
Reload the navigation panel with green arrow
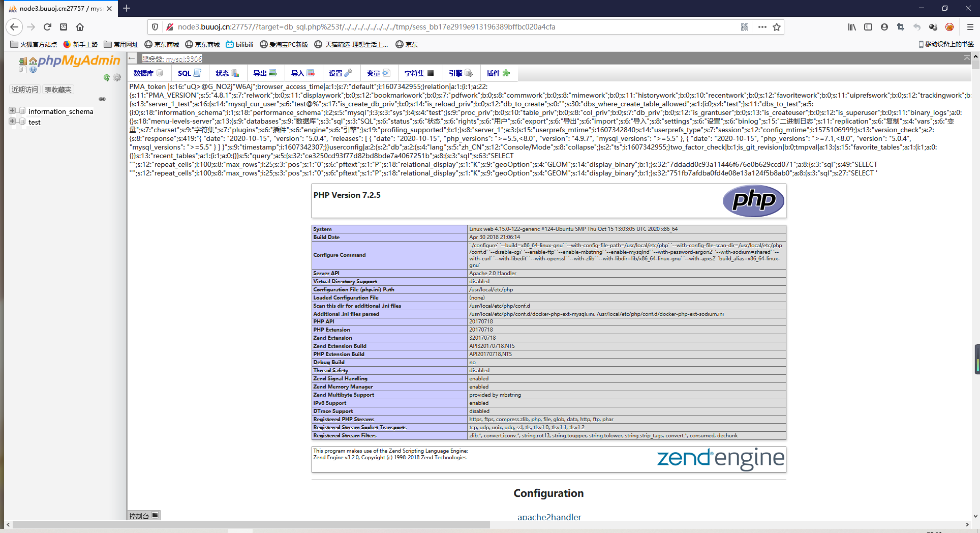pos(107,77)
